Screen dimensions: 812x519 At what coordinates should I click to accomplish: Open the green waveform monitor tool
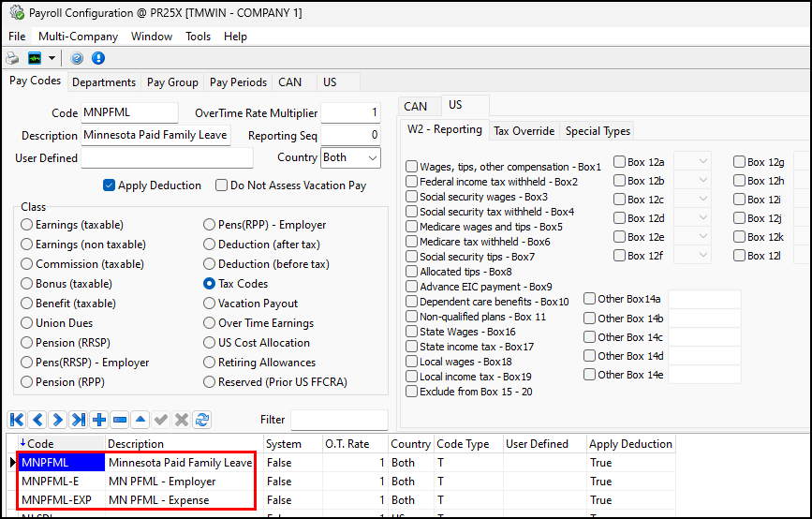(x=35, y=58)
